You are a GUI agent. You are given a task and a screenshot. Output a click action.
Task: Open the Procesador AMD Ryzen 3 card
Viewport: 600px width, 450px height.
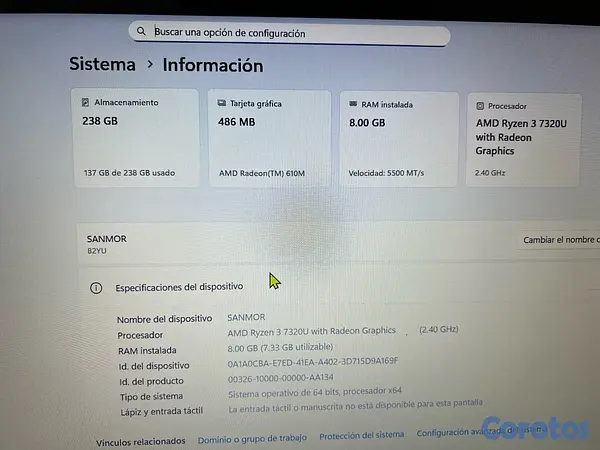pyautogui.click(x=523, y=140)
